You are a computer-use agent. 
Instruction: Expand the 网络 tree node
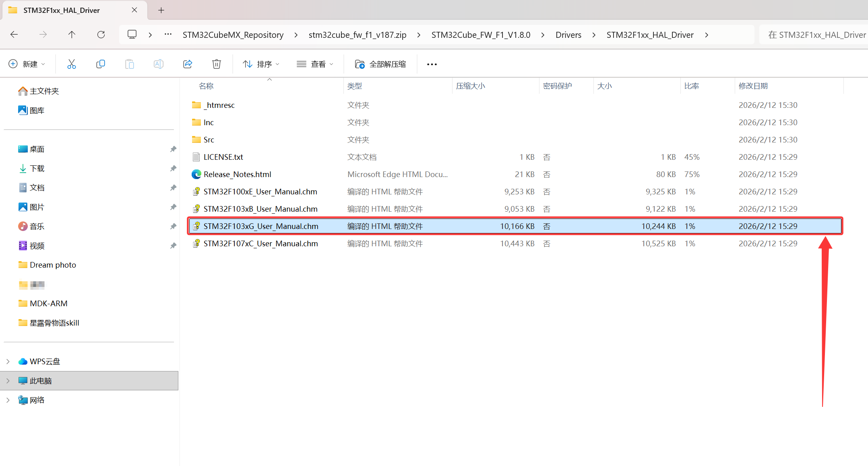8,400
